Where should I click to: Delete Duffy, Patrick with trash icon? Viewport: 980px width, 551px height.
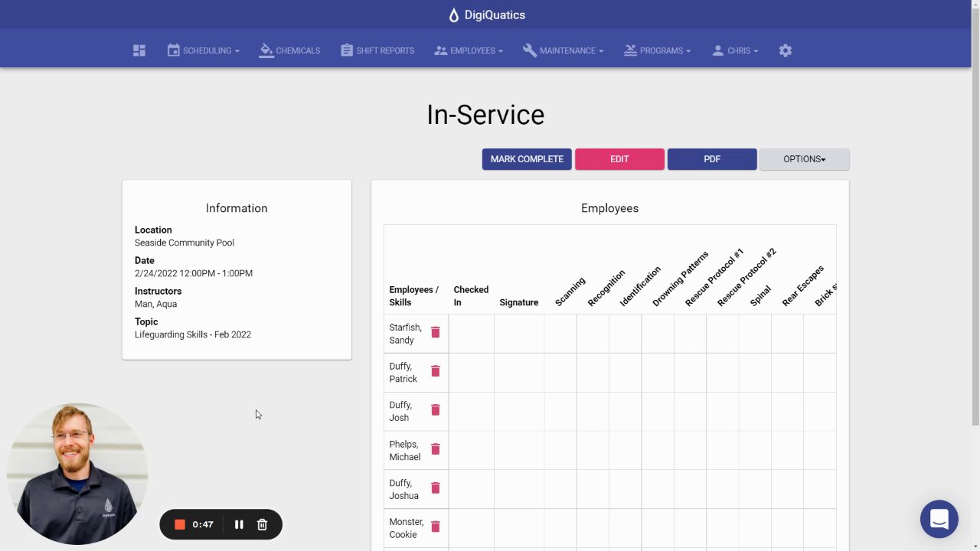tap(436, 371)
